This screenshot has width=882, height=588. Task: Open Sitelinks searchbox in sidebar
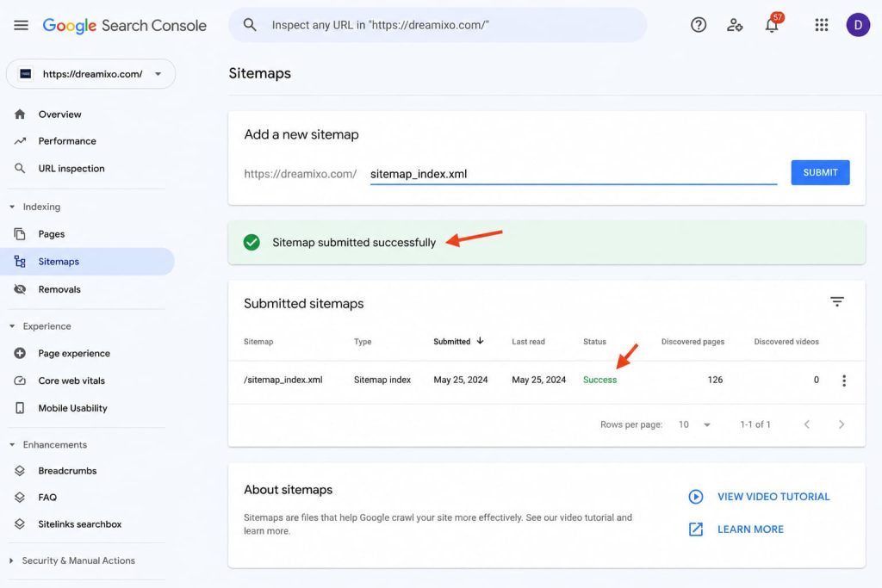pos(80,524)
